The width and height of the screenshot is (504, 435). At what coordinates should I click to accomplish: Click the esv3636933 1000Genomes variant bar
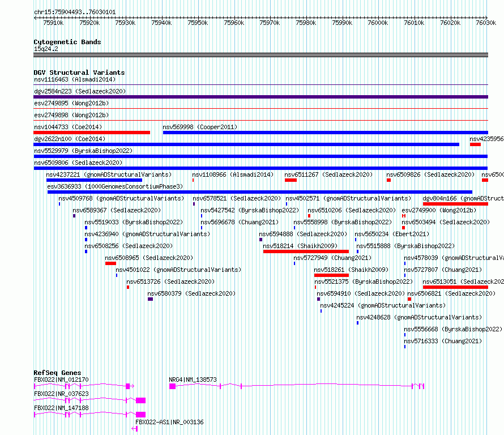(x=260, y=192)
